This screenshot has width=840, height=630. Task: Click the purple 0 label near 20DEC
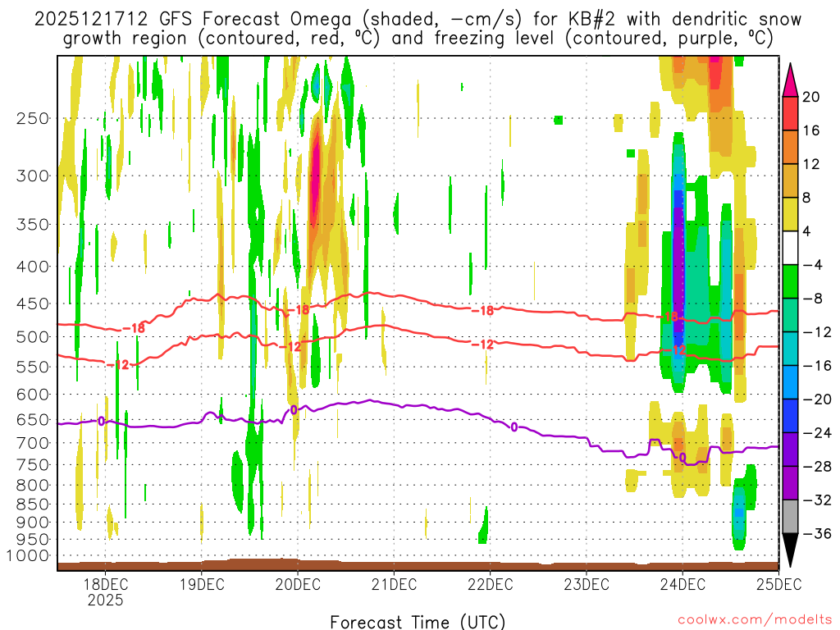(294, 410)
